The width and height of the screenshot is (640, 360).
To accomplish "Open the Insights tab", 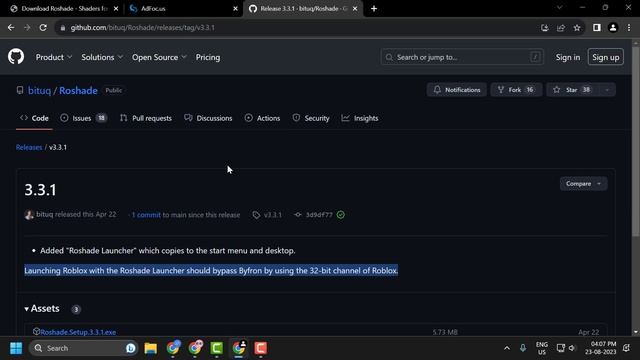I will [x=360, y=118].
